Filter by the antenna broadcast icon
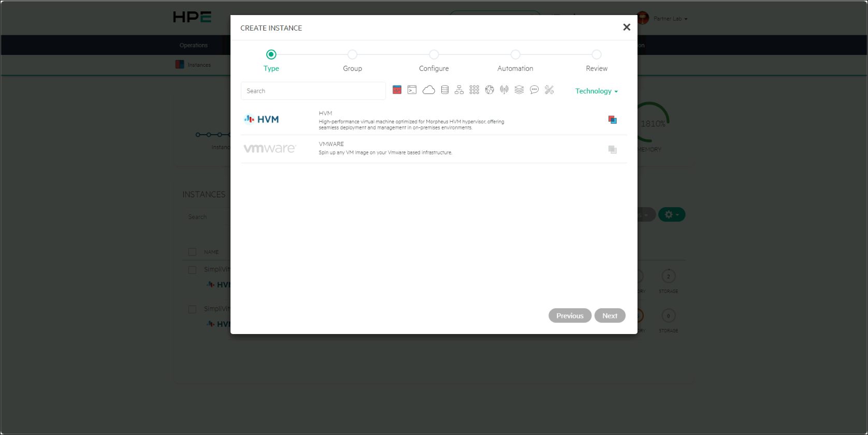Viewport: 868px width, 435px height. click(504, 90)
